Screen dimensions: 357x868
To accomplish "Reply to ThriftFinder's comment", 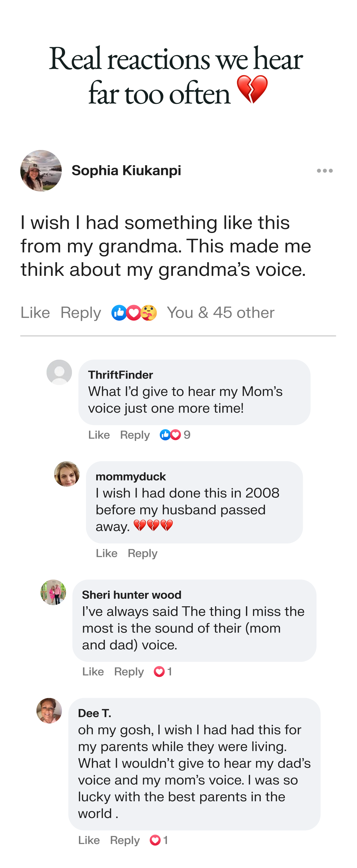I will tap(135, 435).
